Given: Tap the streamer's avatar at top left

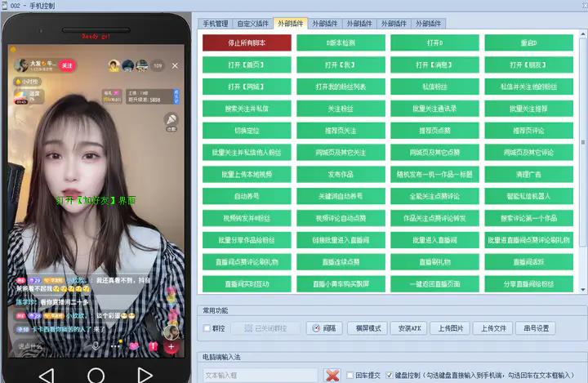Looking at the screenshot, I should click(19, 65).
